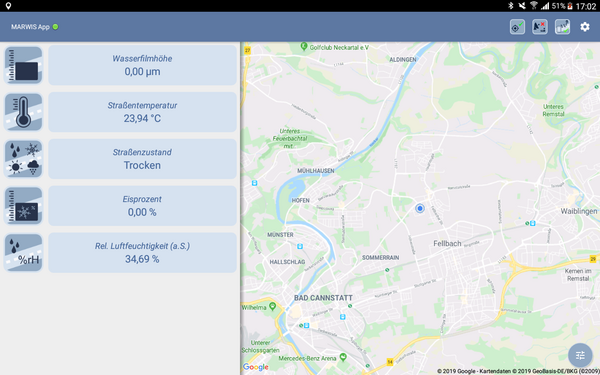Click the MARWIS App title
This screenshot has height=375, width=600.
point(30,27)
